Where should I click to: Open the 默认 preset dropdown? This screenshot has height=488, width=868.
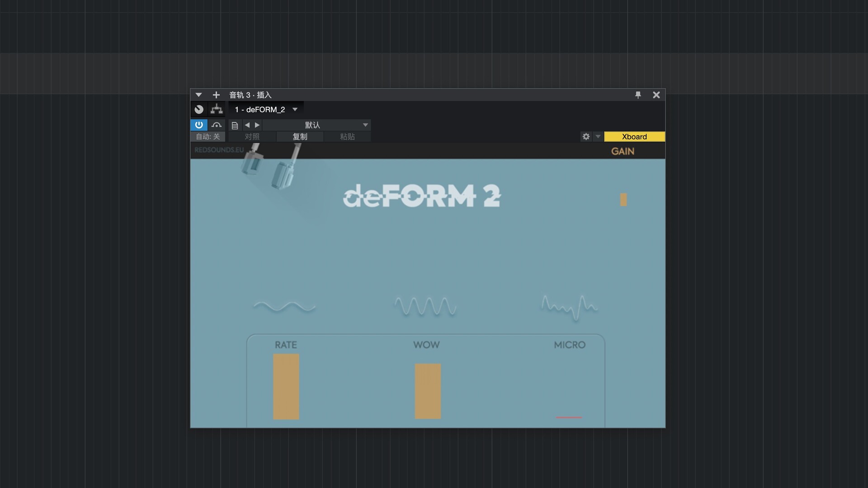click(317, 125)
